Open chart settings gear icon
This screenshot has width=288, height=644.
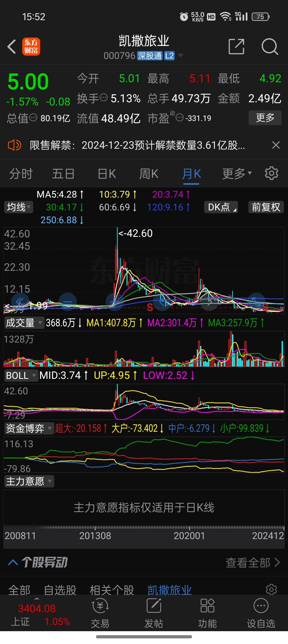click(271, 173)
